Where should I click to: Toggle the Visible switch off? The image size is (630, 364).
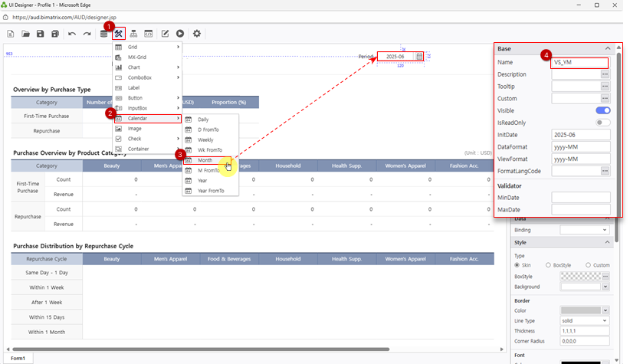[602, 110]
